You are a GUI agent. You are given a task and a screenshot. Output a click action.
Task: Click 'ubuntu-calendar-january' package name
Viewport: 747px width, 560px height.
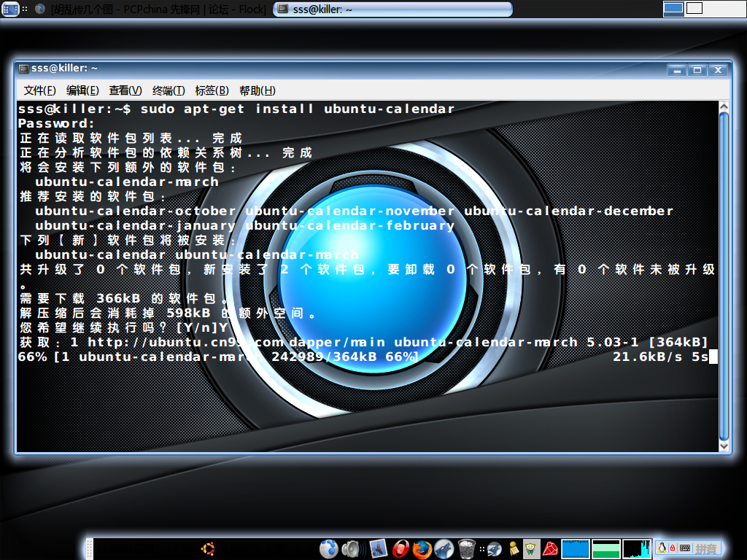point(136,226)
